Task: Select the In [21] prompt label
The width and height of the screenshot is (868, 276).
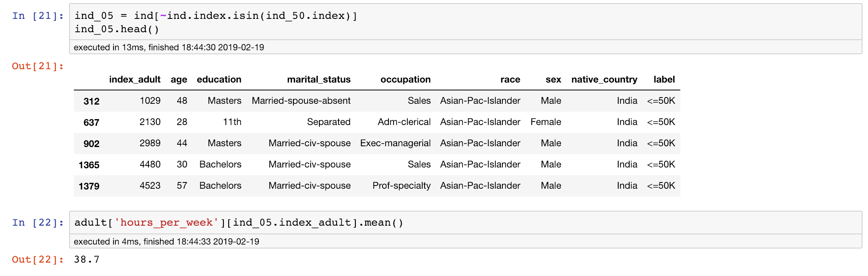Action: [38, 16]
